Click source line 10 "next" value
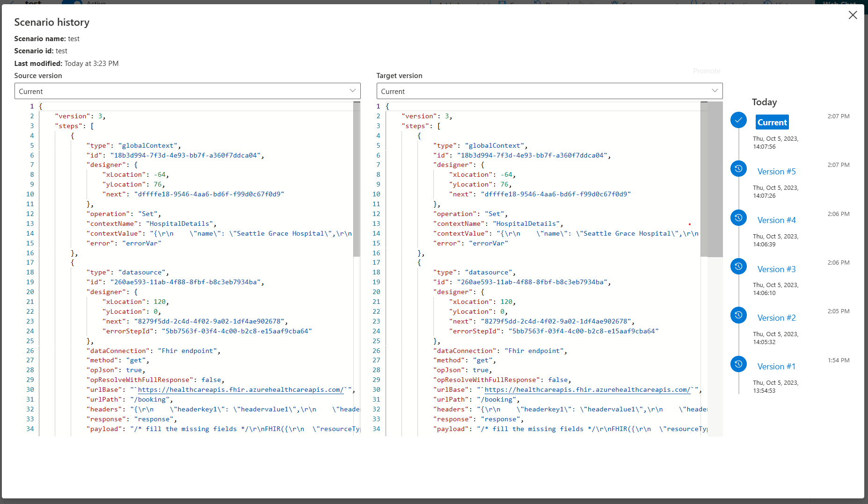The width and height of the screenshot is (868, 504). [209, 194]
